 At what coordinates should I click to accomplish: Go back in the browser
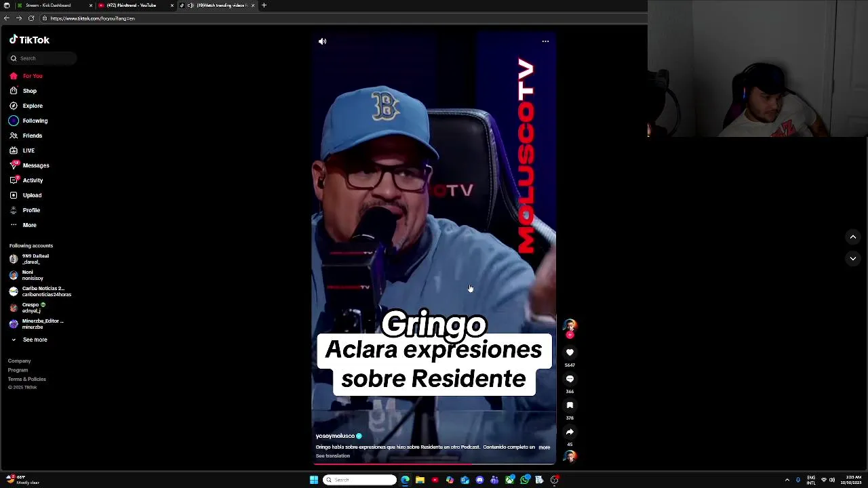coord(7,18)
